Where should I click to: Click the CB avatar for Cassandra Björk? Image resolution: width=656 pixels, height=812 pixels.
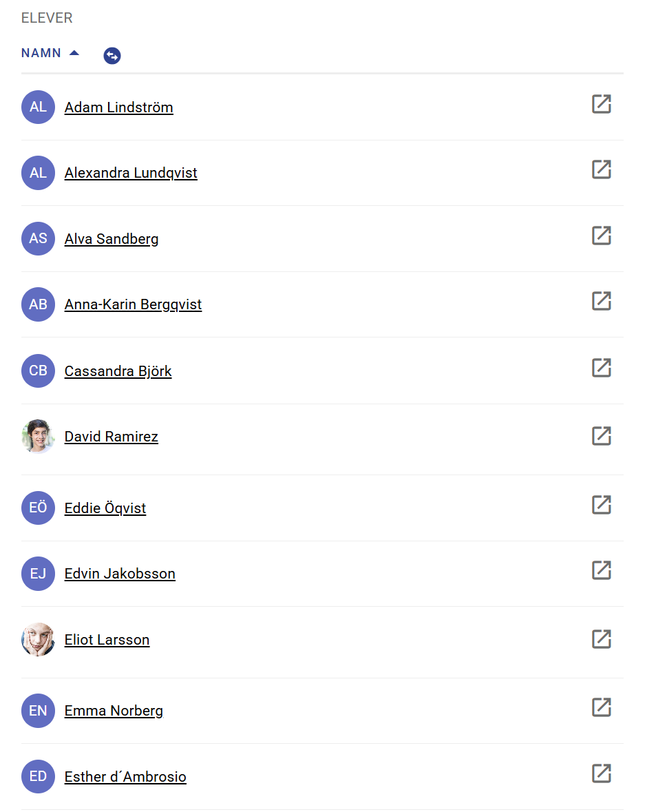38,371
